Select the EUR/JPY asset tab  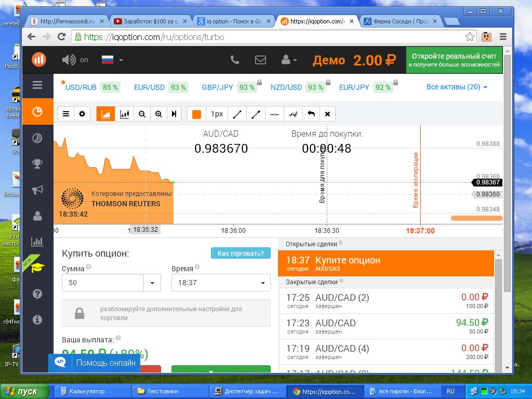(366, 87)
